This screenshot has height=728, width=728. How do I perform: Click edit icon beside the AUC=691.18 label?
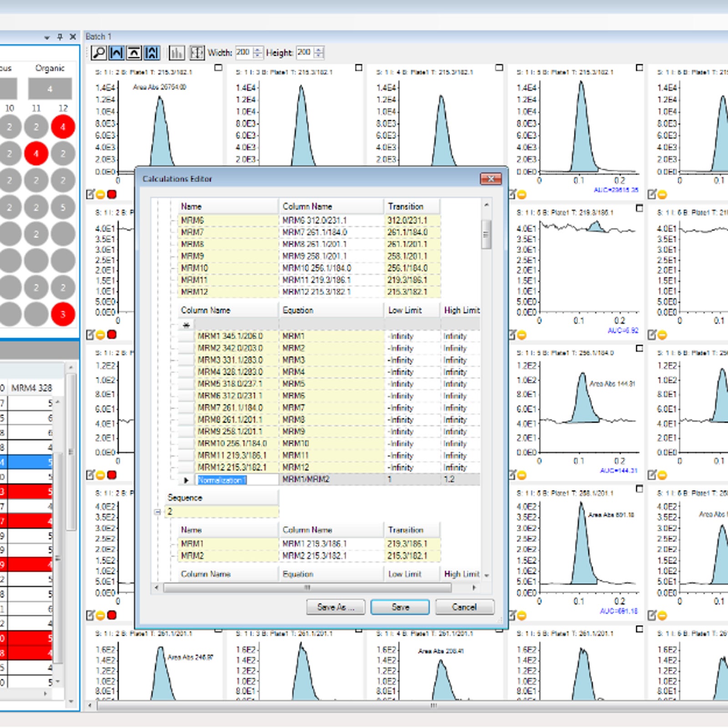tap(512, 616)
